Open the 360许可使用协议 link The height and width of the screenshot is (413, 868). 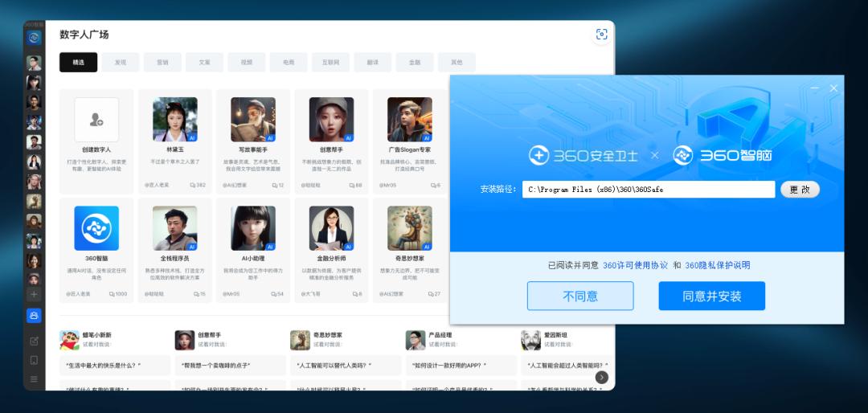(635, 265)
